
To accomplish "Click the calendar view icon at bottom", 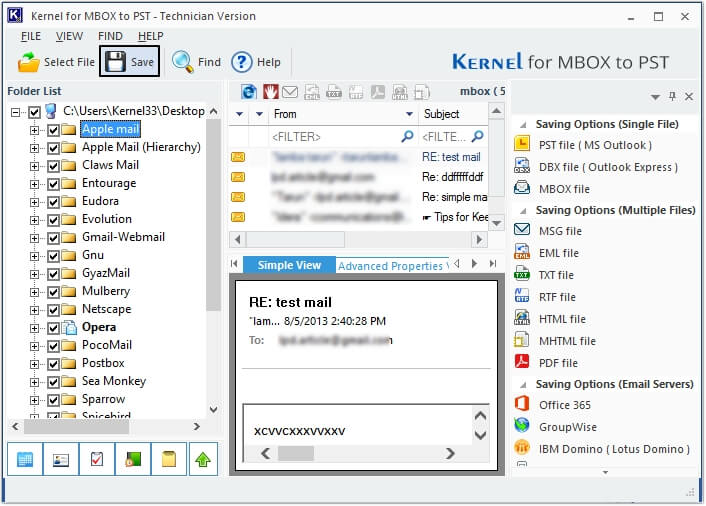I will pos(25,460).
